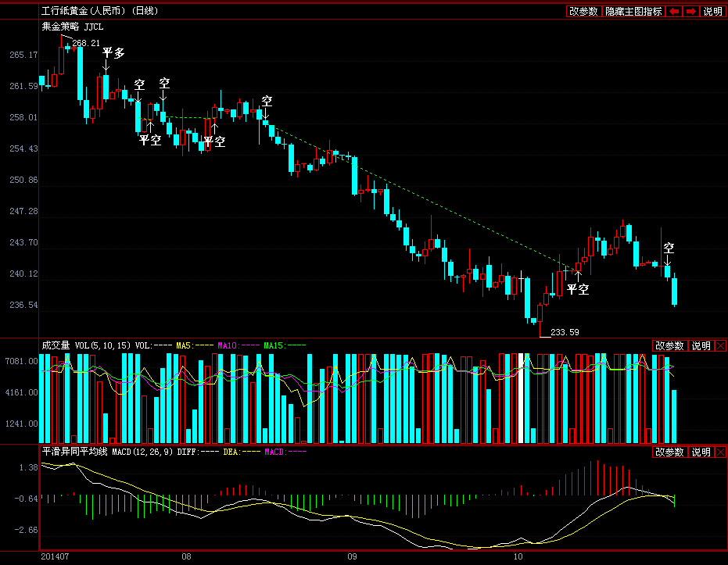Click 改参数 in the MACD panel header
Screen dimensions: 728x565
pos(669,452)
